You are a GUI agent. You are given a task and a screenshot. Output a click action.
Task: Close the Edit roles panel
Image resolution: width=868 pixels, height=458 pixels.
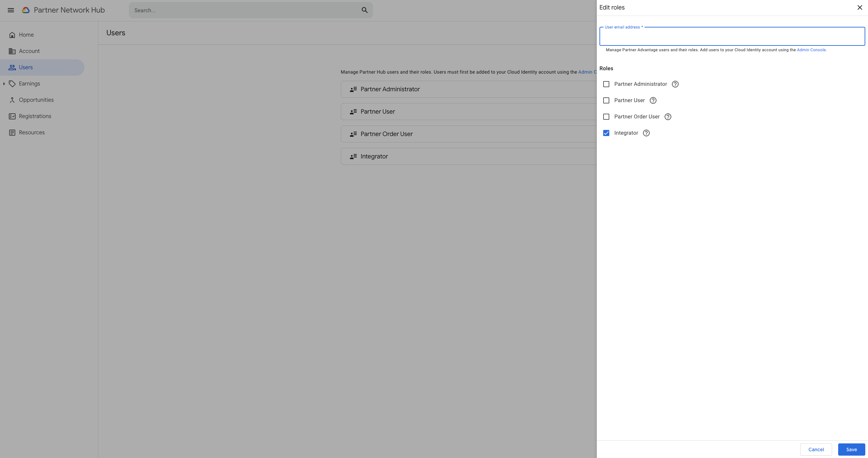(860, 7)
